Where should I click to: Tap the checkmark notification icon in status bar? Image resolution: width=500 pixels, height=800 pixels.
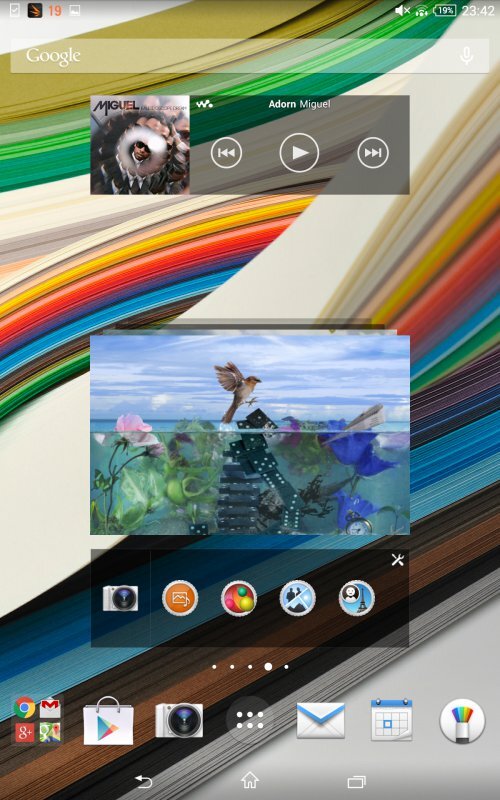[x=15, y=11]
